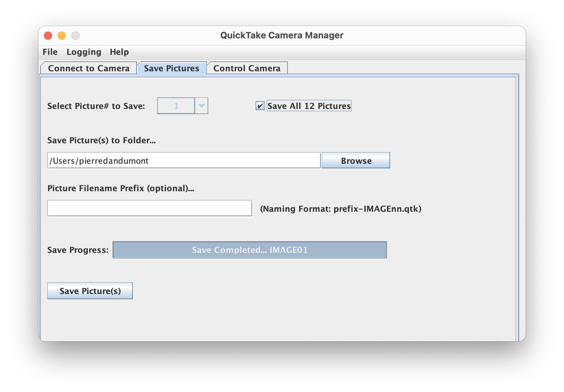564x392 pixels.
Task: Focus the save folder path field
Action: [184, 161]
